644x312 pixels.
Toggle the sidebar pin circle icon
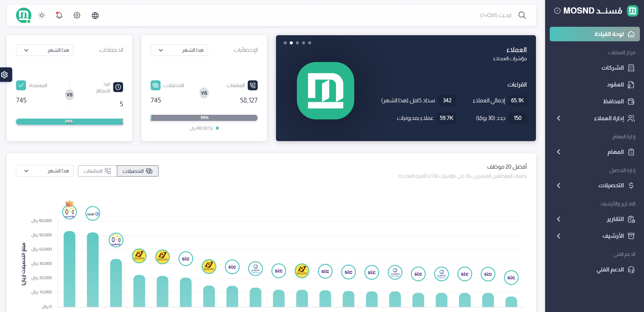pyautogui.click(x=557, y=11)
